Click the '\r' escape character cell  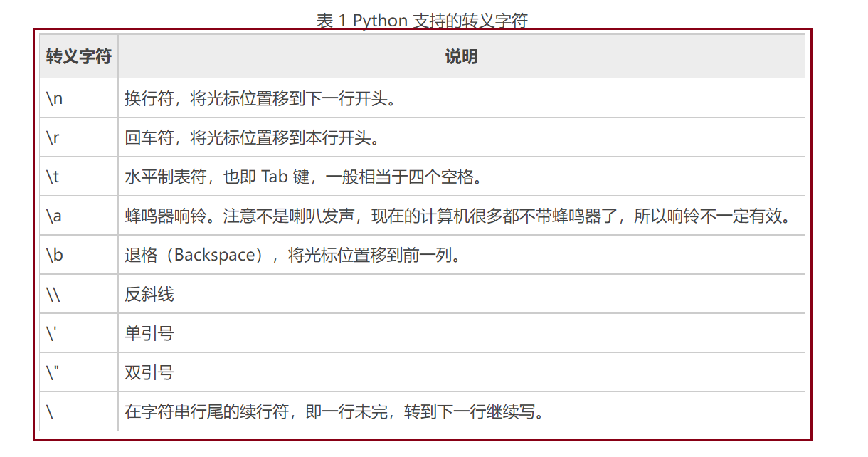(79, 137)
